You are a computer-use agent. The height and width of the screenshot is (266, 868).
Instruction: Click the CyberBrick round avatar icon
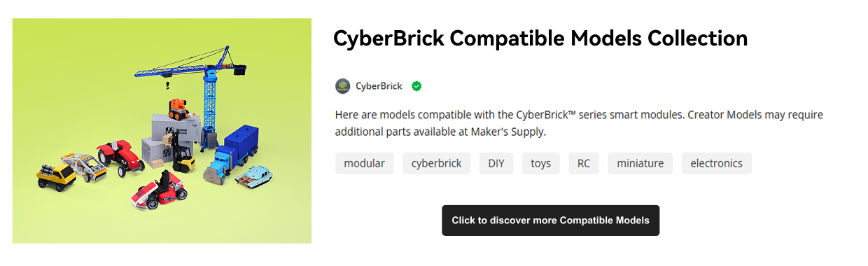point(342,86)
